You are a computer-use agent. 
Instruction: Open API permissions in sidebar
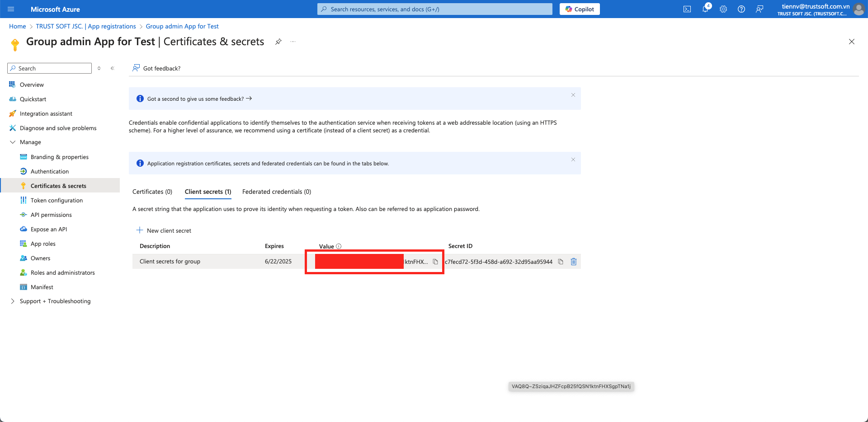pos(51,215)
